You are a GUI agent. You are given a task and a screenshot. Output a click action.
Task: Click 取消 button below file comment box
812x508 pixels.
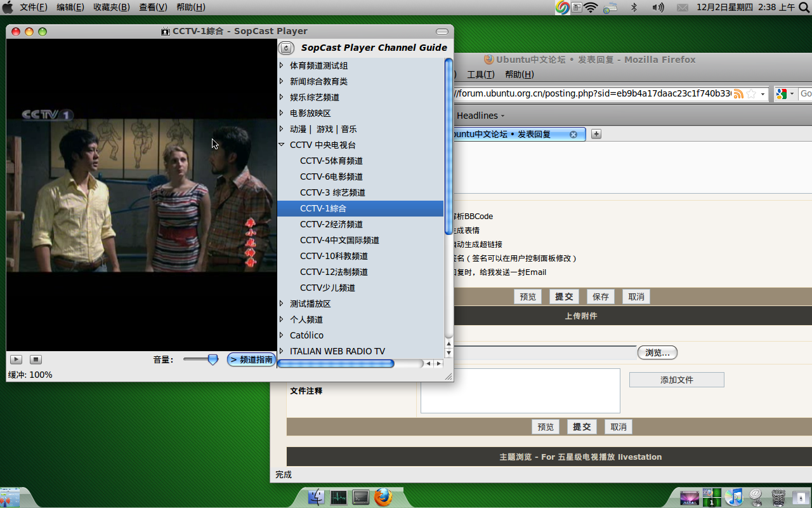(x=619, y=427)
